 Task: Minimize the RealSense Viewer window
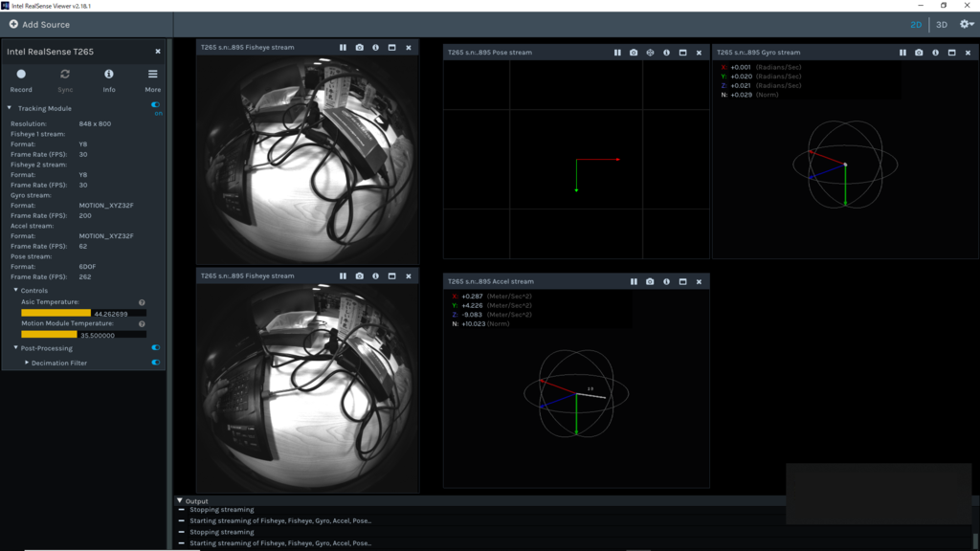pos(921,5)
